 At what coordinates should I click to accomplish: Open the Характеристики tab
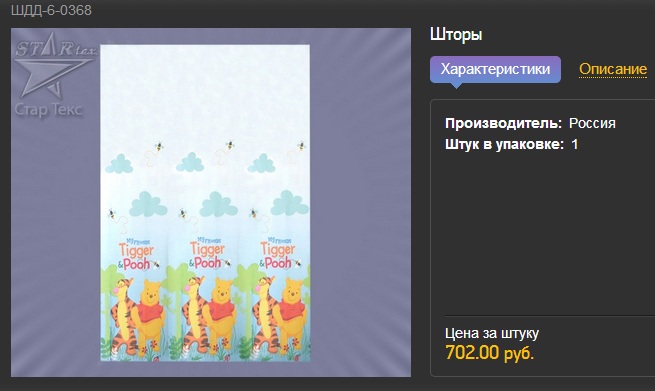pos(495,69)
